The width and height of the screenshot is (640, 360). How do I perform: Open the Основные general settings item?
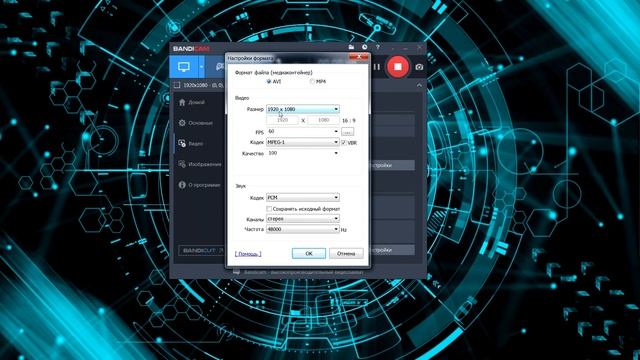pyautogui.click(x=196, y=123)
